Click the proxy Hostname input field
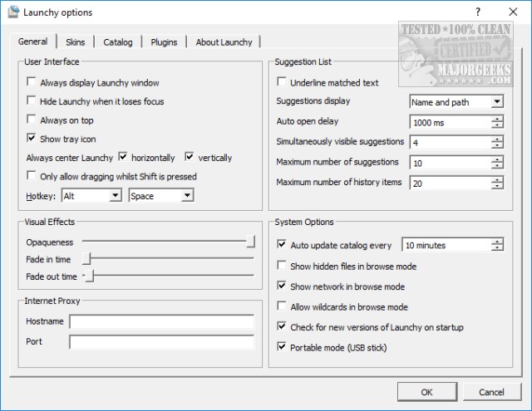Screen dimensions: 532x411 point(162,321)
